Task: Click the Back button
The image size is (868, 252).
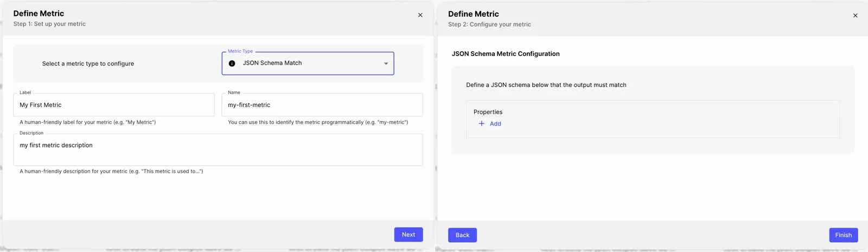Action: (462, 235)
